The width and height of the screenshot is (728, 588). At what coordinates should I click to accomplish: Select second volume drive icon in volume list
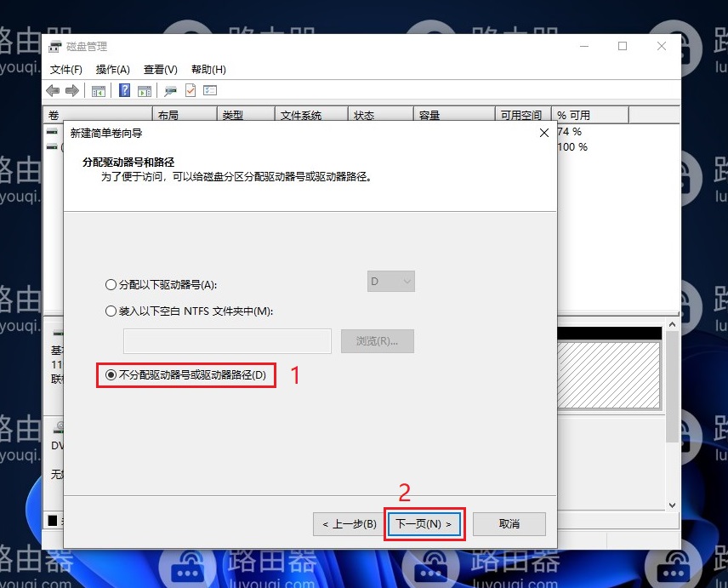[52, 146]
